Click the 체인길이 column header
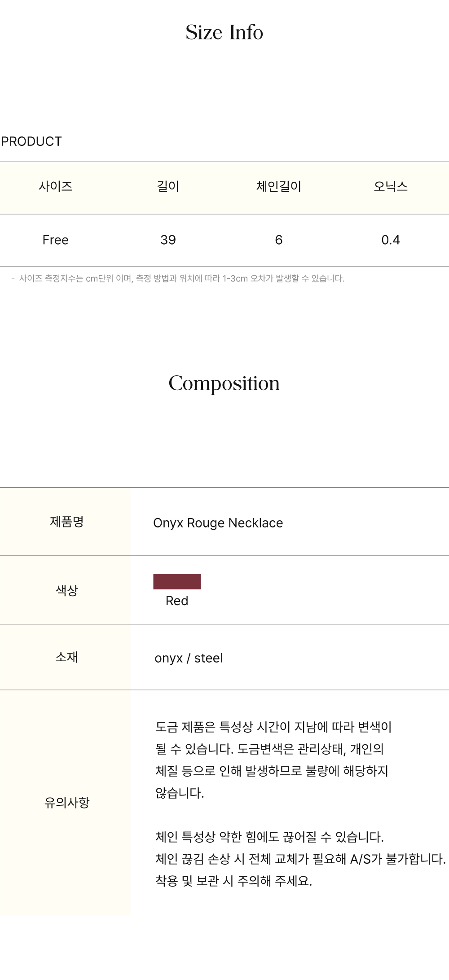449x980 pixels. [279, 186]
